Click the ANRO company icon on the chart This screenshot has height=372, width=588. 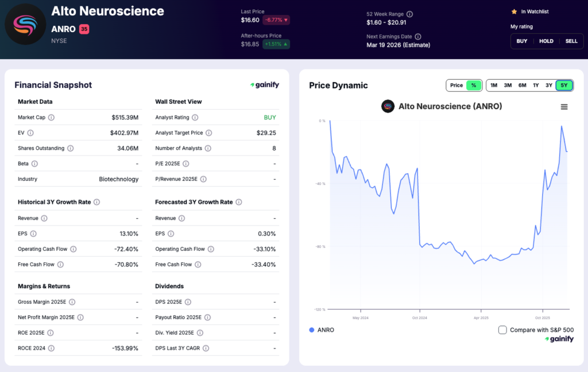(388, 106)
